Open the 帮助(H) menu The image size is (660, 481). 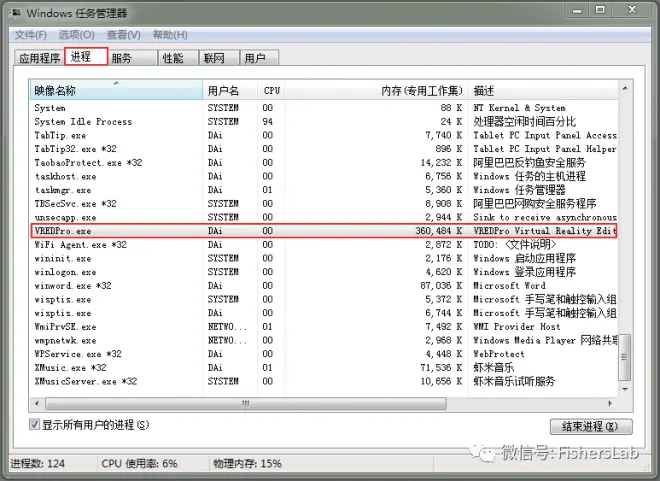(170, 35)
